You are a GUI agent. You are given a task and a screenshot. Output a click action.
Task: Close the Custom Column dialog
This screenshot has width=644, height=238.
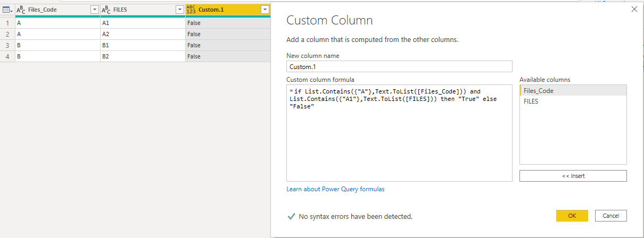pyautogui.click(x=633, y=9)
